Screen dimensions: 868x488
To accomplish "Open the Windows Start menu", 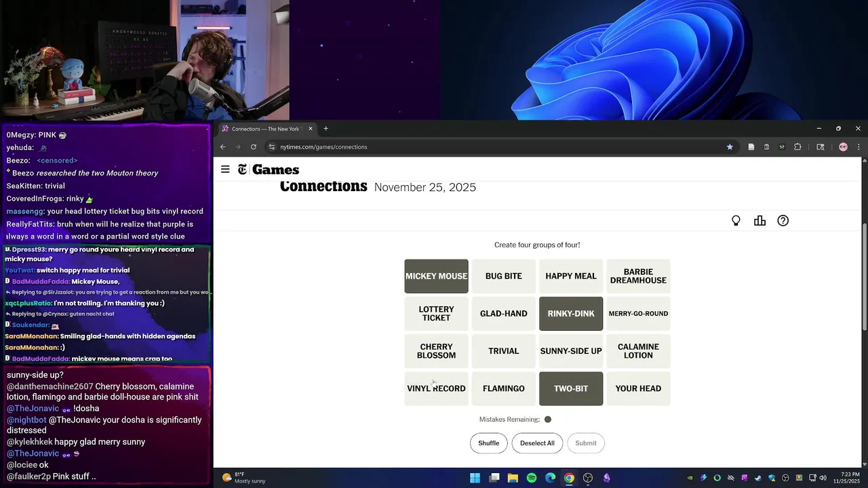I will click(x=475, y=478).
